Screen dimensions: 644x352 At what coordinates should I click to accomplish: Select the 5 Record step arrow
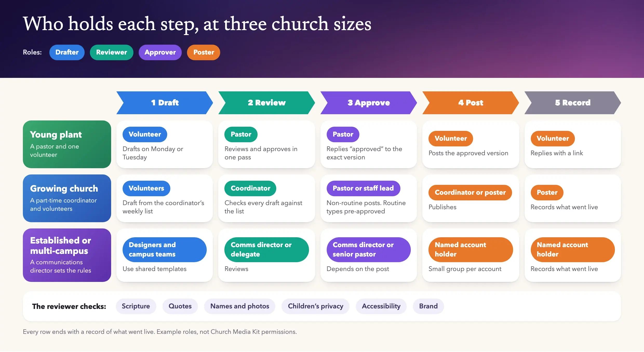pos(573,103)
